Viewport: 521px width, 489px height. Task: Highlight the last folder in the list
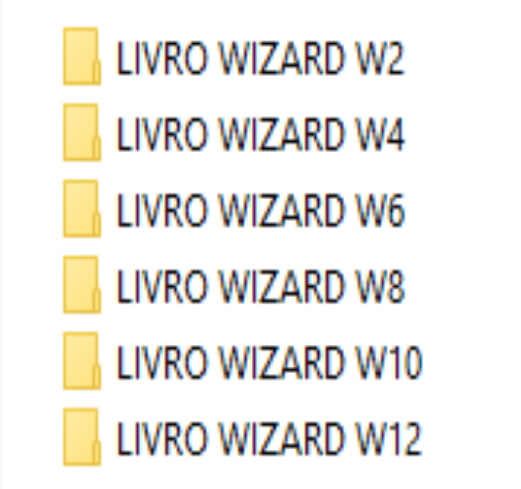tap(243, 437)
